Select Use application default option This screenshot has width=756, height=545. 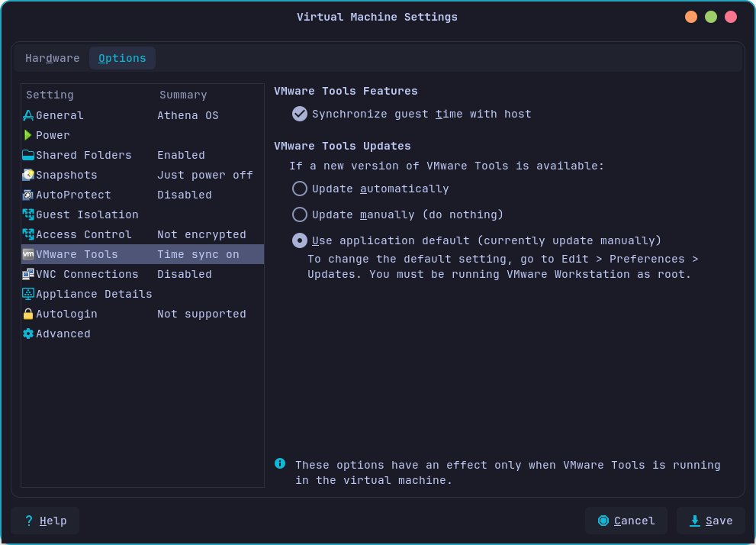[x=300, y=240]
